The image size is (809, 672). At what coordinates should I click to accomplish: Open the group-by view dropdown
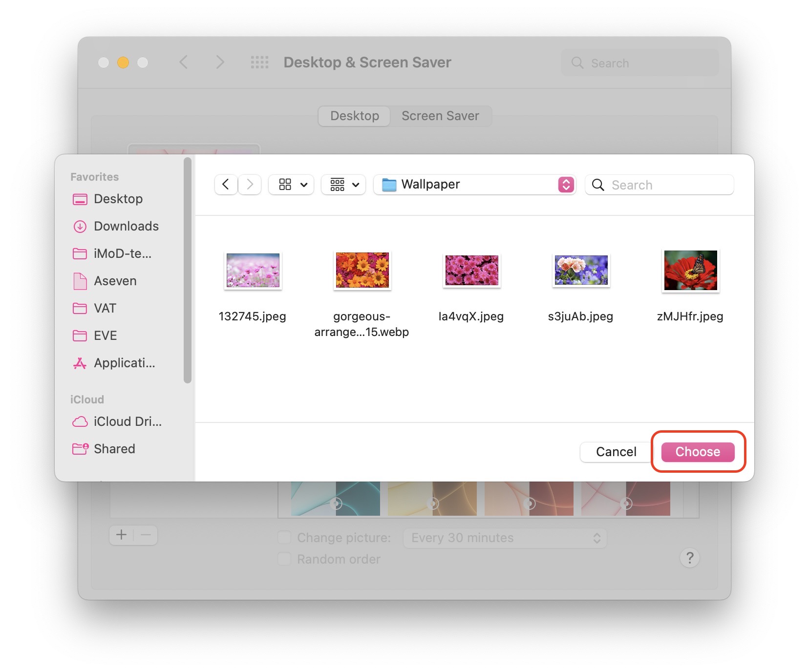(344, 185)
